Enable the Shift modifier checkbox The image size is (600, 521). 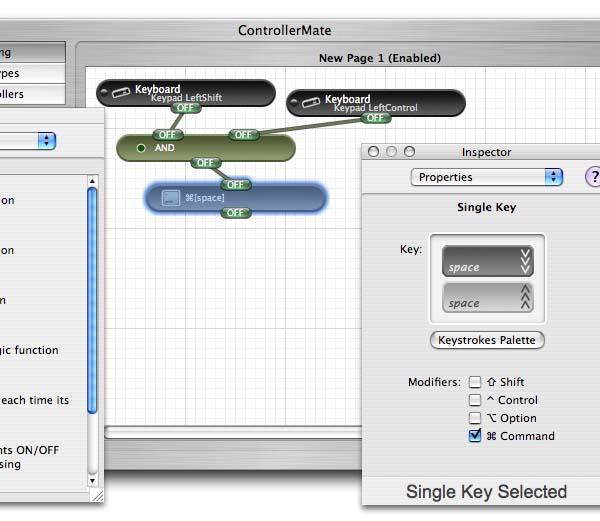click(x=475, y=382)
